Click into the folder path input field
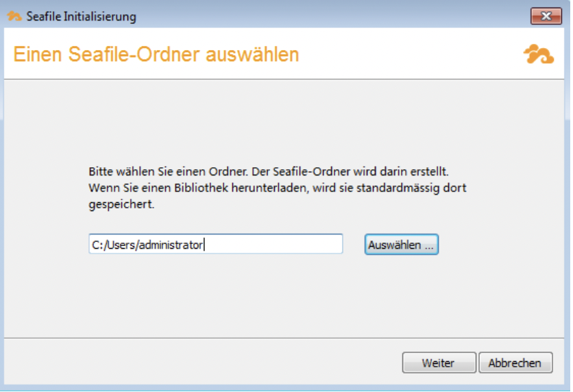Image resolution: width=573 pixels, height=392 pixels. coord(274,245)
